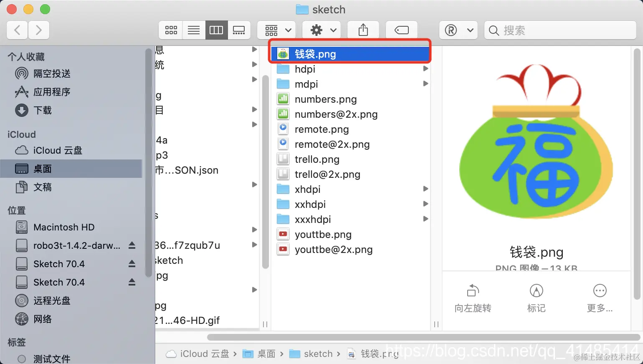643x364 pixels.
Task: Switch to icon view mode
Action: (x=171, y=30)
